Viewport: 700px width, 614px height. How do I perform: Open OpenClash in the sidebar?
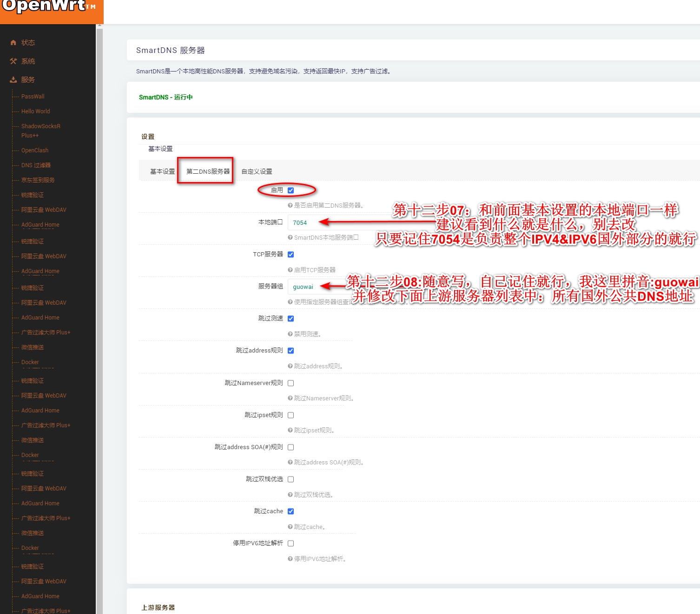point(35,150)
